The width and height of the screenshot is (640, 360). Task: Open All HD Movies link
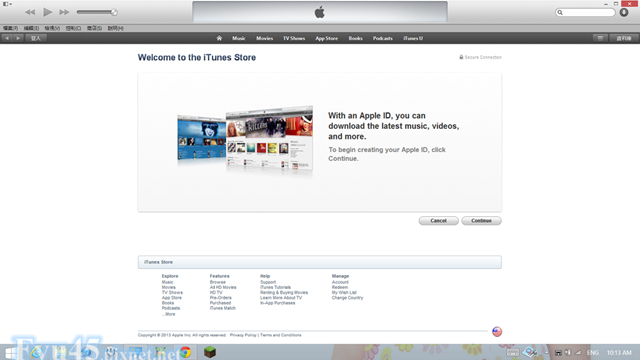(x=223, y=287)
